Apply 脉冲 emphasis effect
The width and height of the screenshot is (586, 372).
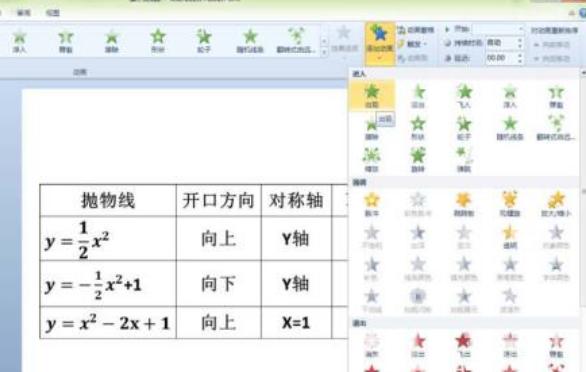click(371, 205)
